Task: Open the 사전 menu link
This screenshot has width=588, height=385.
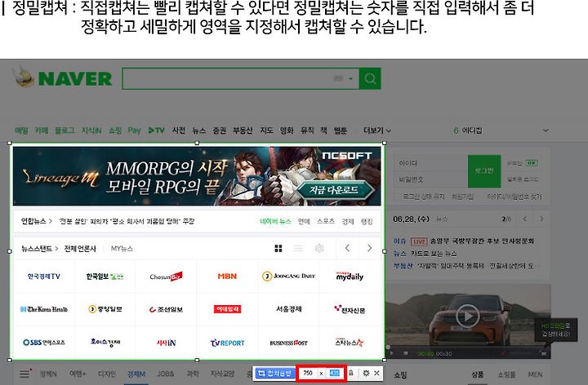Action: 179,131
